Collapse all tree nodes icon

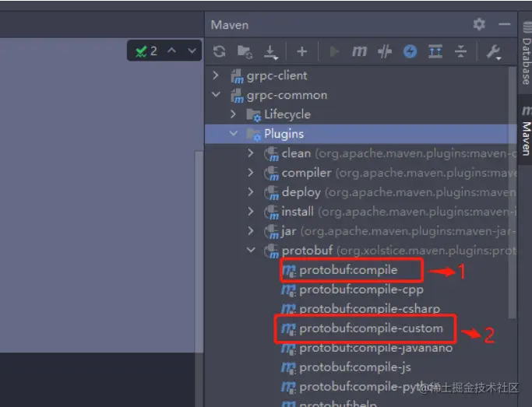pyautogui.click(x=461, y=51)
